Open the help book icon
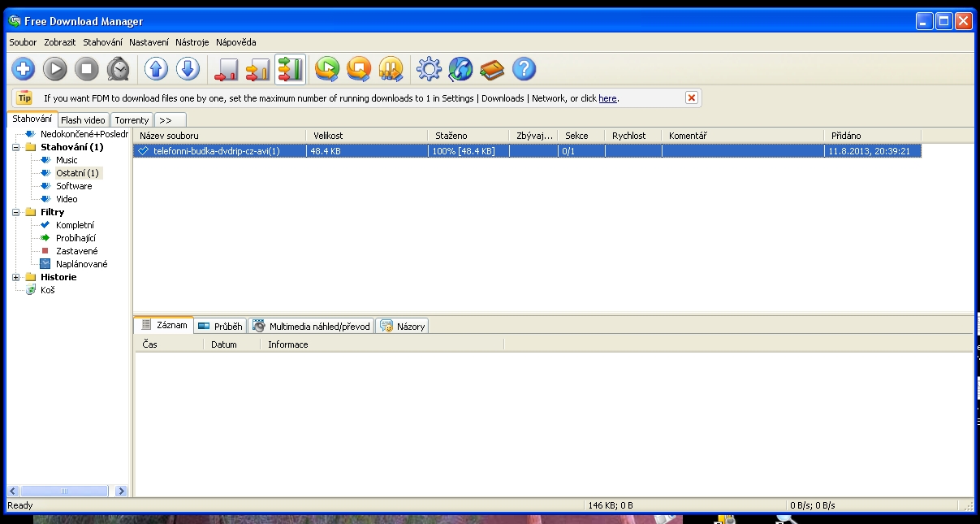 (x=492, y=70)
